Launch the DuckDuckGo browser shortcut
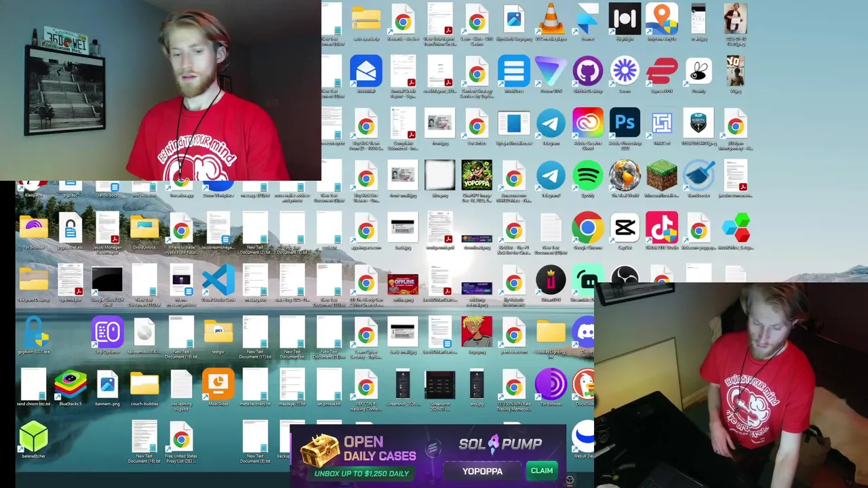This screenshot has height=488, width=868. pos(585,385)
